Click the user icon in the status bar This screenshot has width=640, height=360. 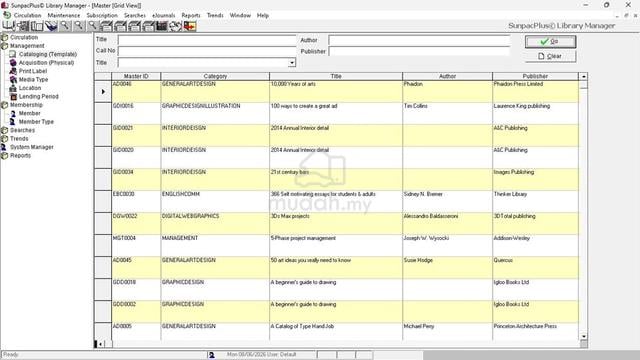pos(211,355)
